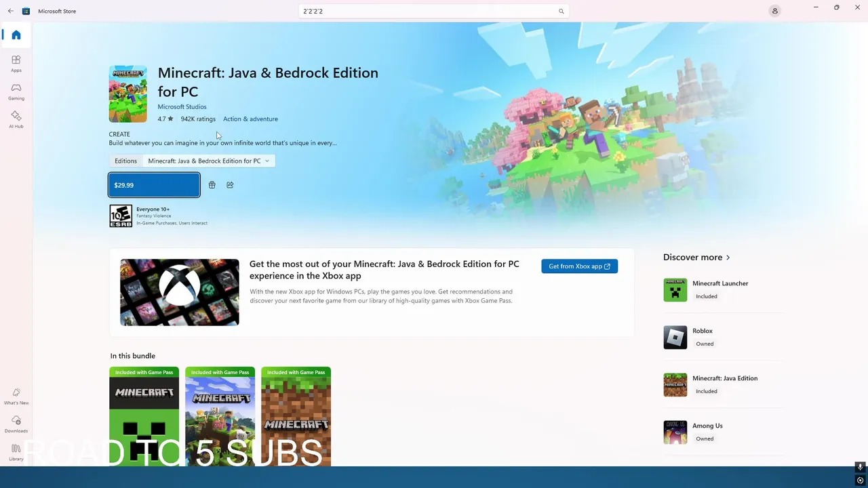Screen dimensions: 868x488
Task: Open AI Hub in sidebar
Action: (16, 120)
